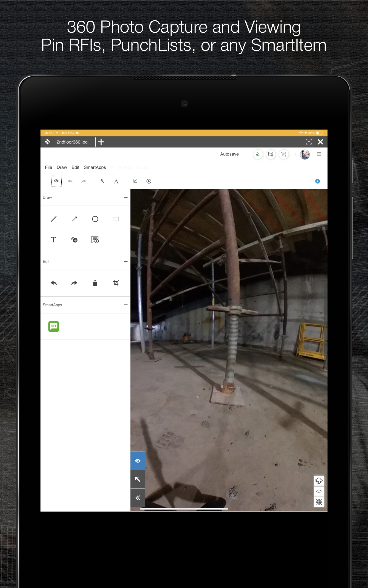The image size is (368, 588).
Task: Open the green share nodes button
Action: coord(258,154)
